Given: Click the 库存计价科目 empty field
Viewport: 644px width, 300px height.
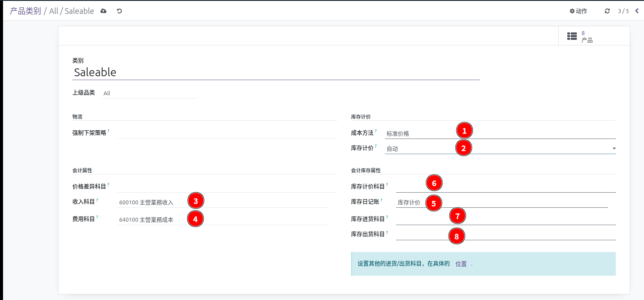Looking at the screenshot, I should (x=506, y=186).
